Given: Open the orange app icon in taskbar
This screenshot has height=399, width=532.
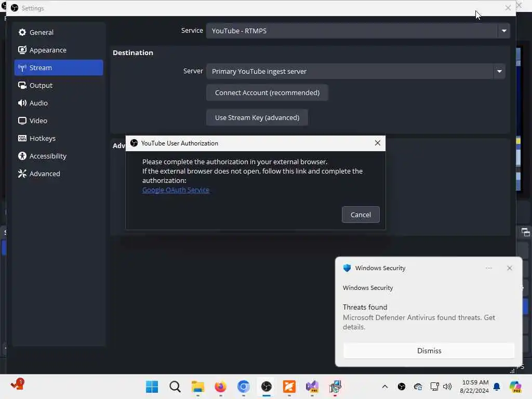Looking at the screenshot, I should [289, 387].
